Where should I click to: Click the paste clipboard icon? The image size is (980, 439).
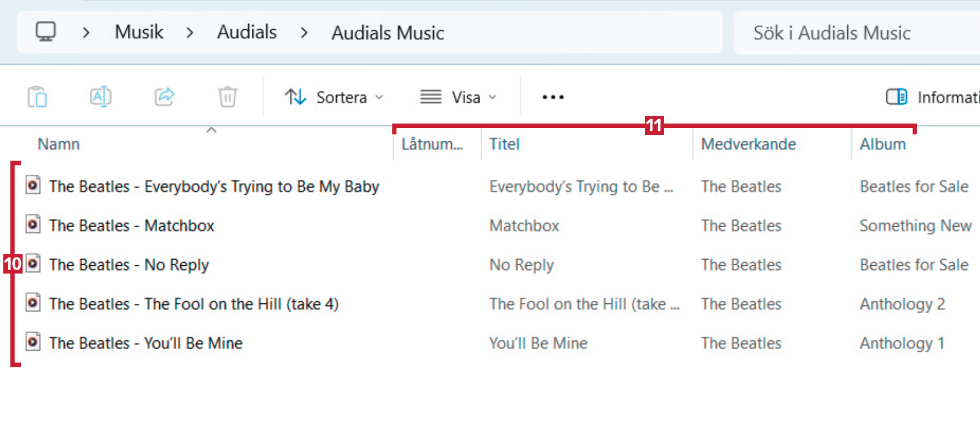[x=37, y=97]
